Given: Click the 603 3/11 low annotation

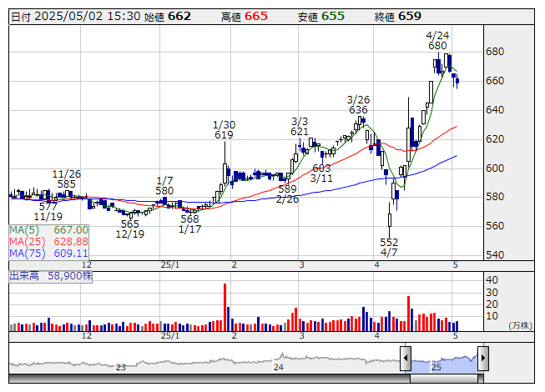Looking at the screenshot, I should pyautogui.click(x=321, y=173).
